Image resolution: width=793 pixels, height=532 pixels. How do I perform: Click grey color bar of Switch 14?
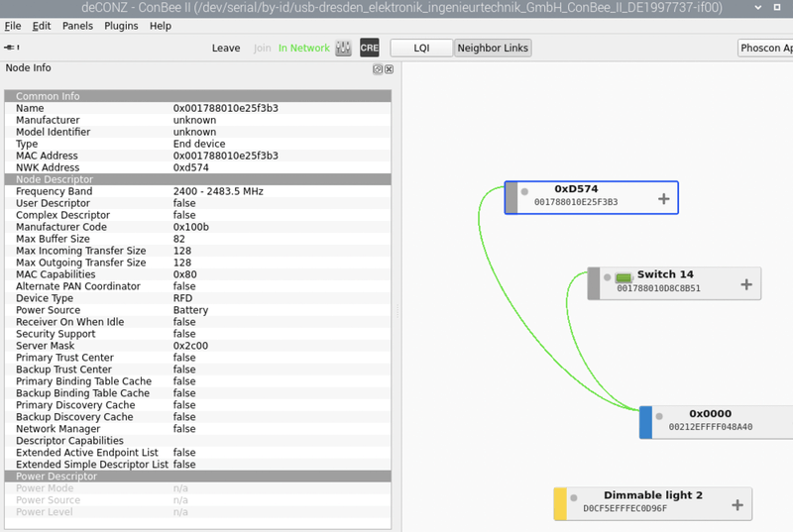594,283
